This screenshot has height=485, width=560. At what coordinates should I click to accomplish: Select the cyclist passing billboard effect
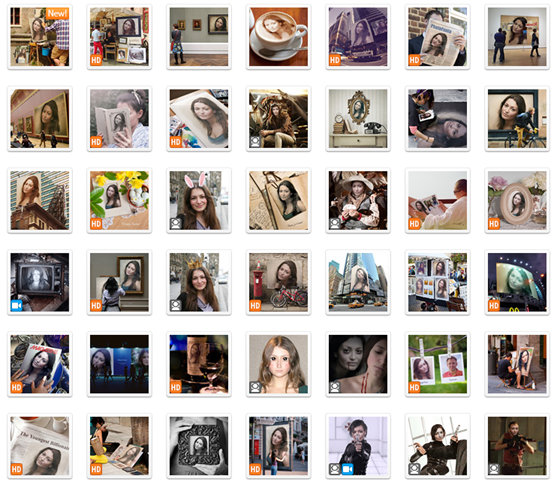point(517,119)
